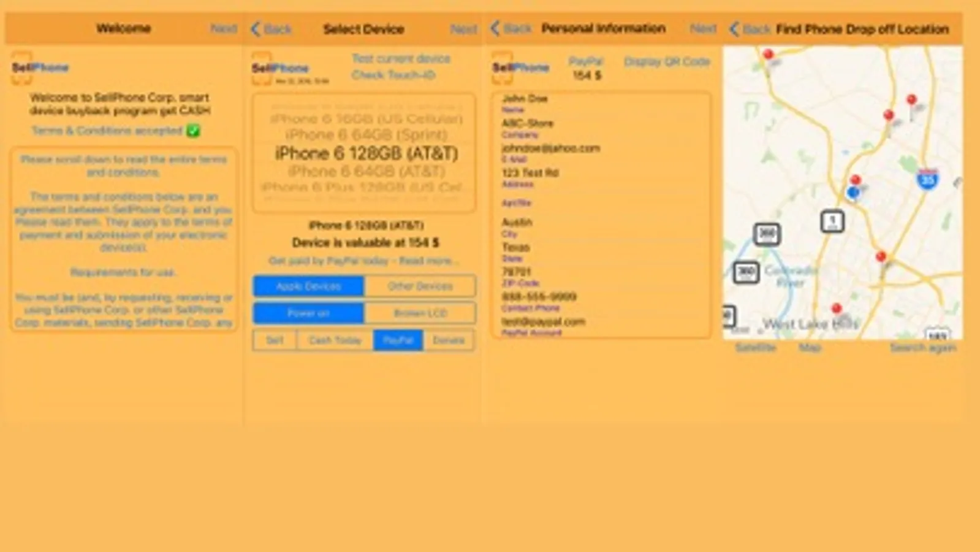Tap Search again below the map
Image resolution: width=980 pixels, height=552 pixels.
coord(923,348)
